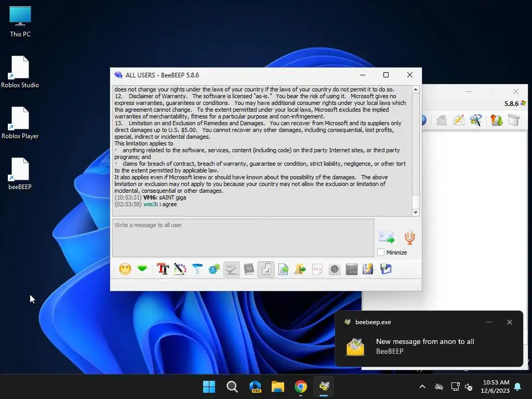Open the Windows Start menu
Screen dimensions: 532x399
[x=209, y=387]
